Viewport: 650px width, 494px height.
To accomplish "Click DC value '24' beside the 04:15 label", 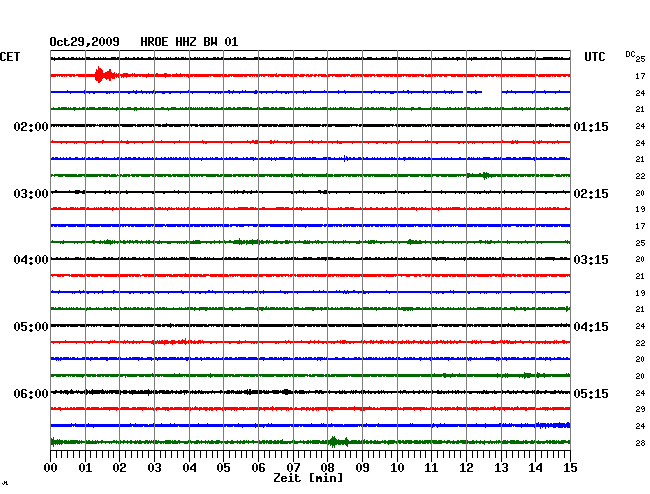I will pos(640,326).
